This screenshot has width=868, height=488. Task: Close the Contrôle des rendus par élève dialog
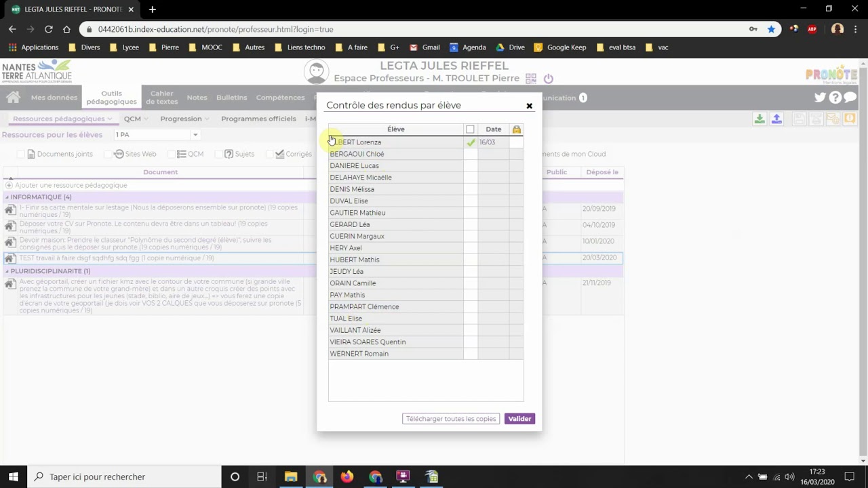pyautogui.click(x=530, y=106)
